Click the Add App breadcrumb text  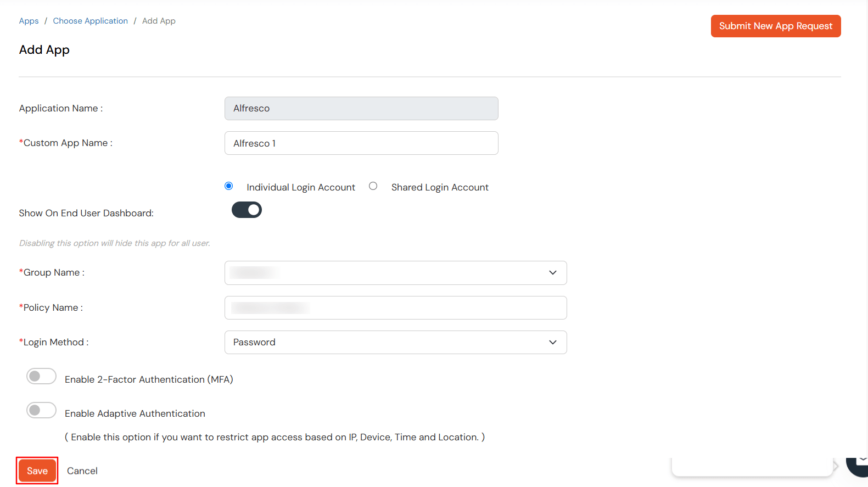click(159, 21)
